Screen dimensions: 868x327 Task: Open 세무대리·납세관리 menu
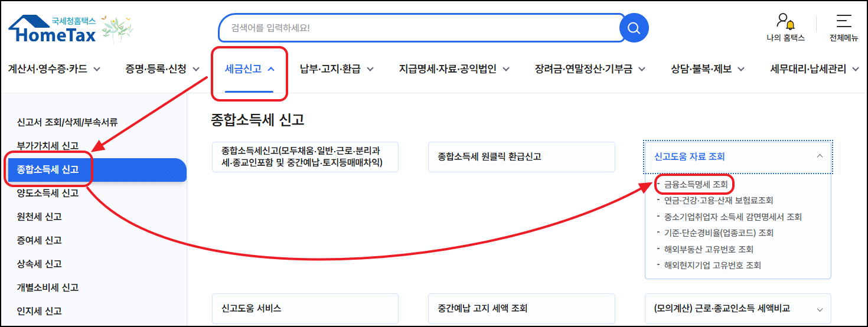point(808,69)
